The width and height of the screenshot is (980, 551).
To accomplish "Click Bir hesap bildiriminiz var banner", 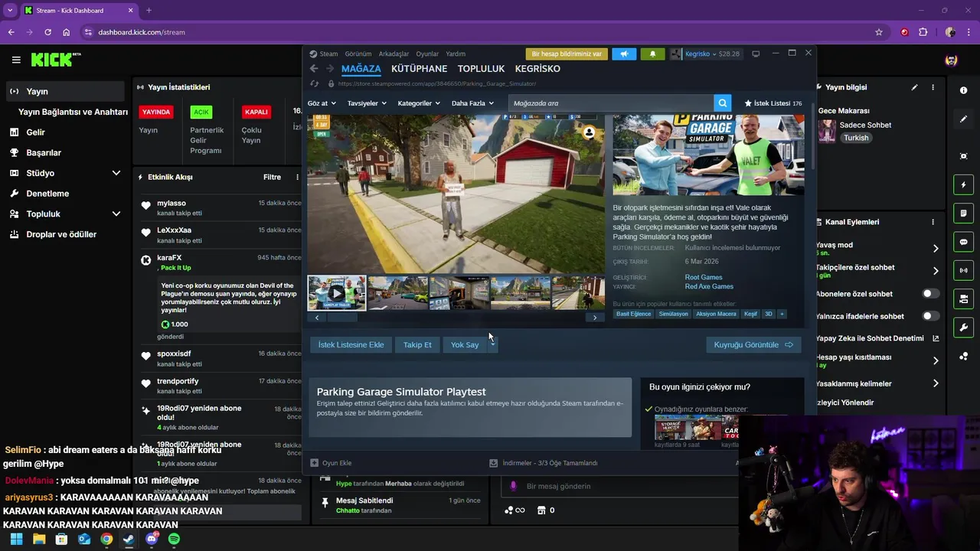I will [x=567, y=54].
